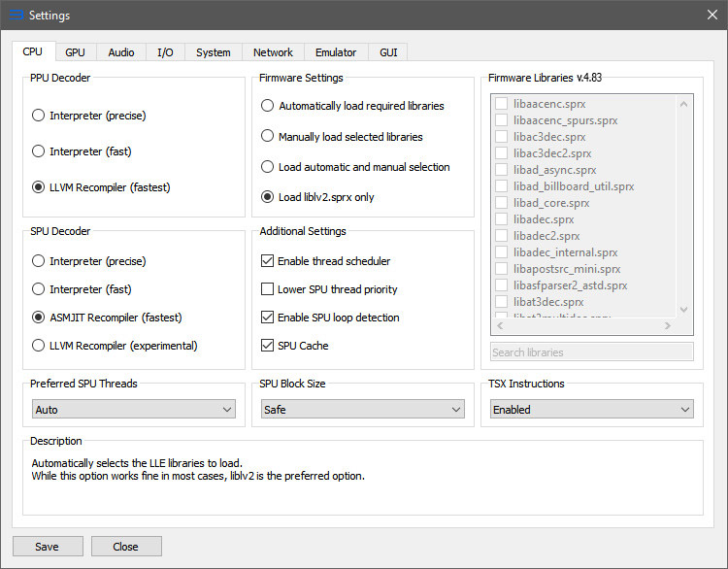Click library list scroll left arrow
Screen dimensions: 728x569
500,325
